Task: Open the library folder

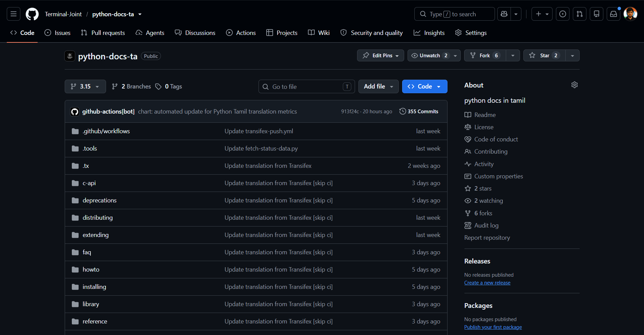Action: pos(91,304)
